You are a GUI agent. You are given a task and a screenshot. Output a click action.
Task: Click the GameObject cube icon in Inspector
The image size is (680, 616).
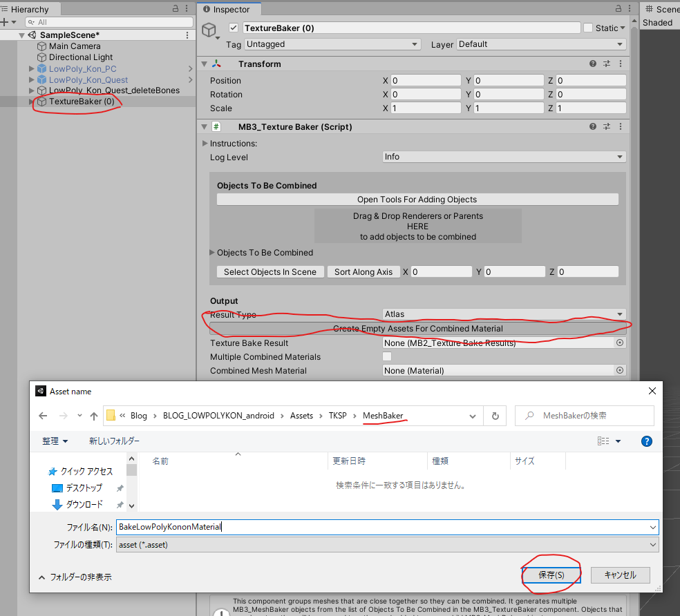(209, 30)
